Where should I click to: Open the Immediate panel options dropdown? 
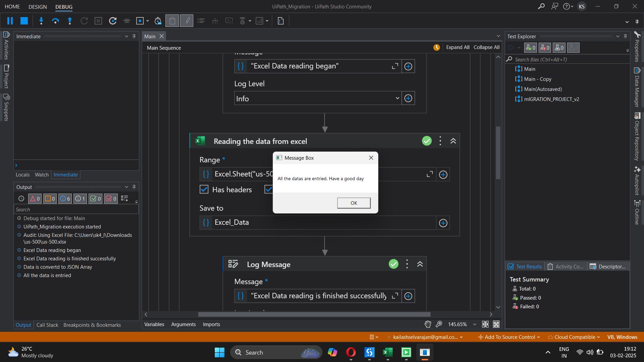click(127, 36)
